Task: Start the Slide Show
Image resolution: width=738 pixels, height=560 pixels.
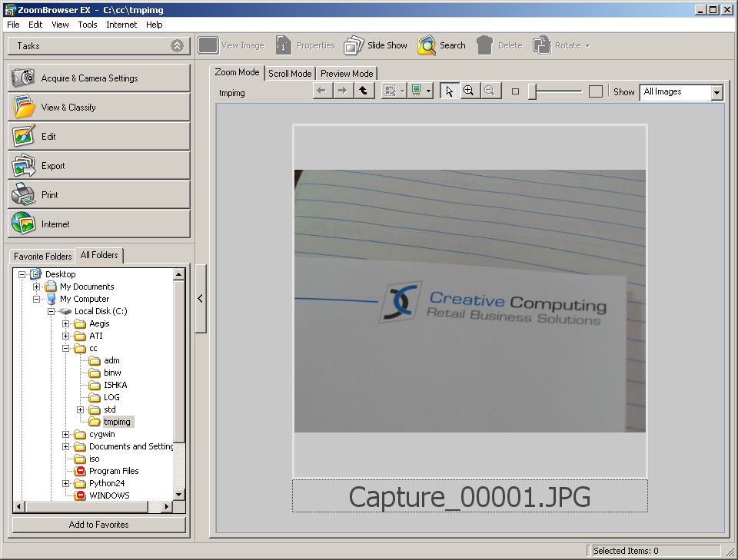Action: pyautogui.click(x=376, y=45)
